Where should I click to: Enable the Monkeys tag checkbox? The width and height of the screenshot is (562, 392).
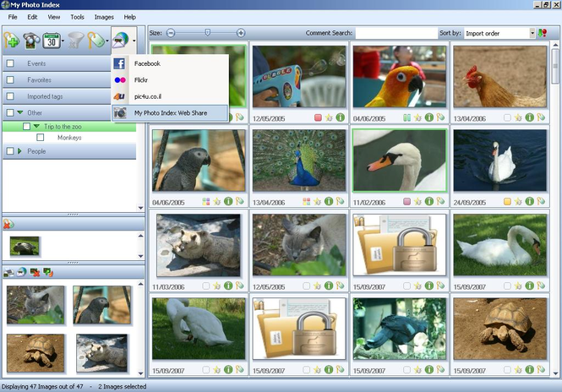tap(40, 137)
